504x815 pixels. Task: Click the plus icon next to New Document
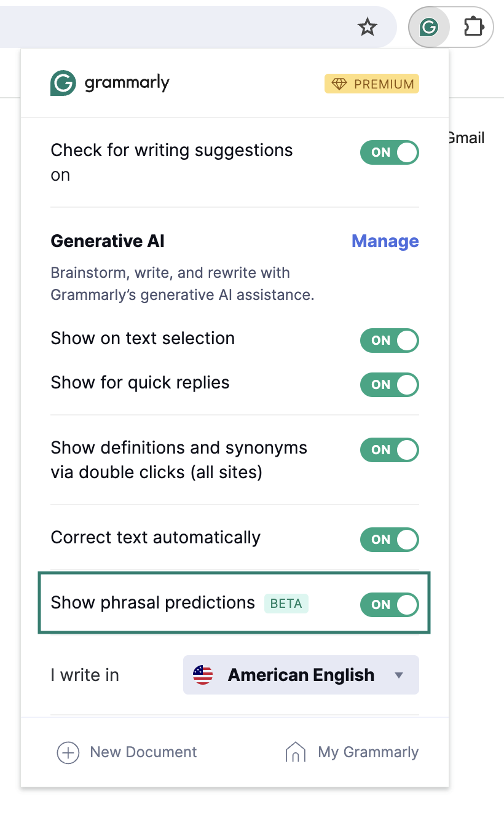(68, 752)
